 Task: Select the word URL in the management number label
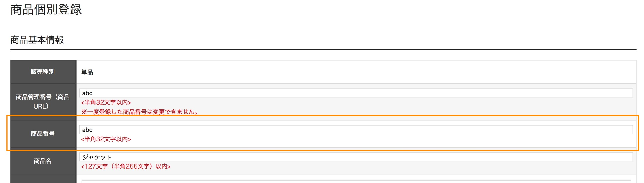[39, 106]
